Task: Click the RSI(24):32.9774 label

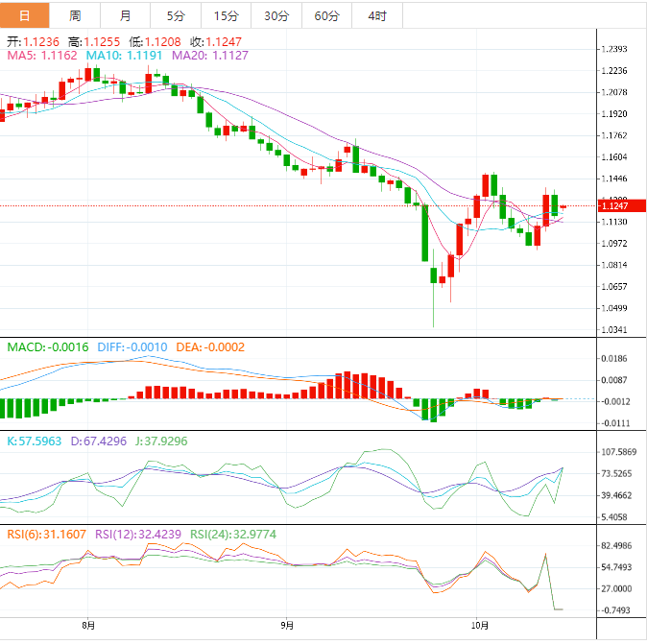Action: pyautogui.click(x=233, y=535)
